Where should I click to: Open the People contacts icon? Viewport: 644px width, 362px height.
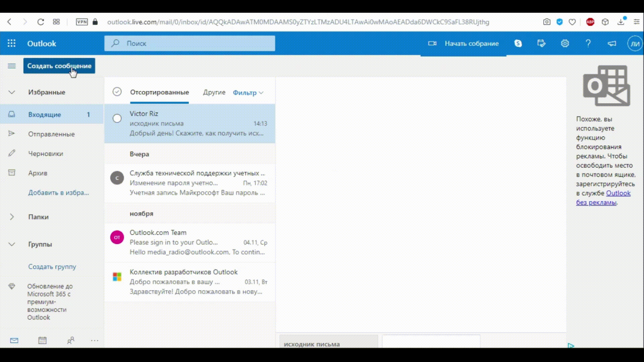pyautogui.click(x=71, y=341)
